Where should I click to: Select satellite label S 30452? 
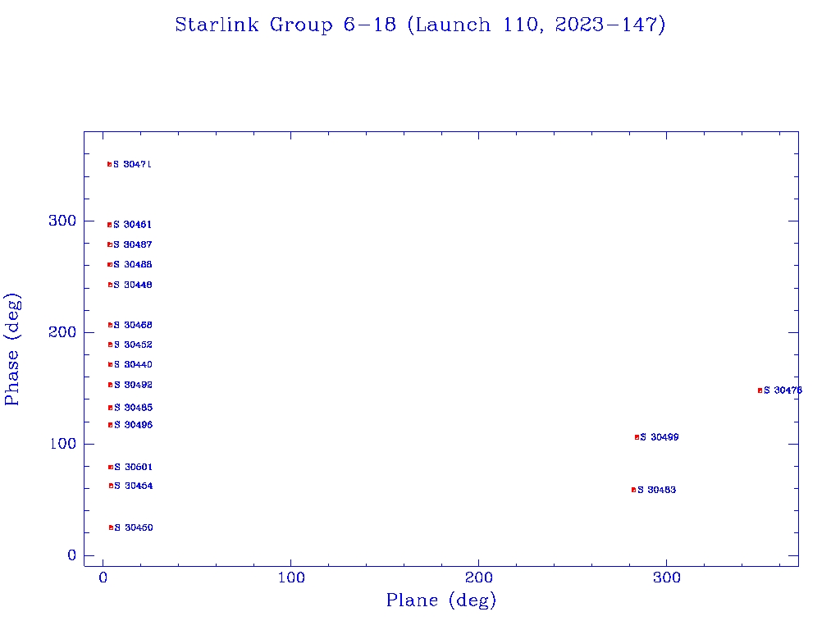tap(133, 345)
